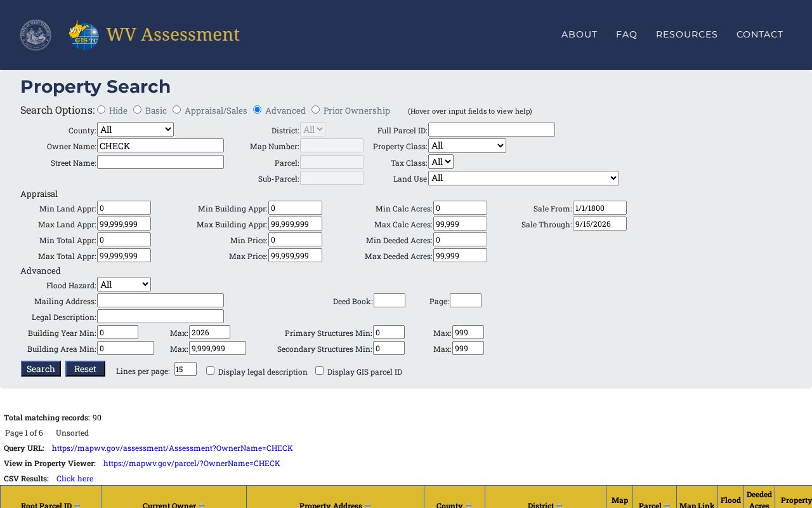
Task: Click the Reset button
Action: point(85,369)
